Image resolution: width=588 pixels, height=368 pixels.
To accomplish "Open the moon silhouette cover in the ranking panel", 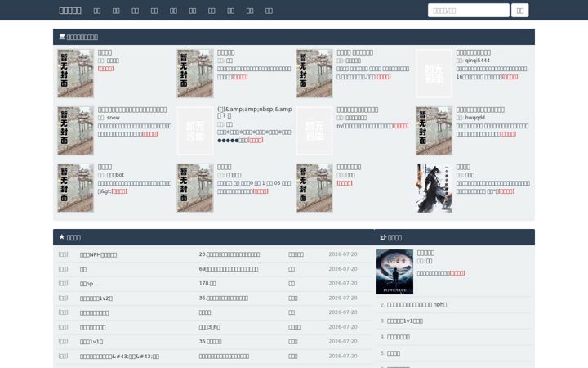I will [x=395, y=272].
